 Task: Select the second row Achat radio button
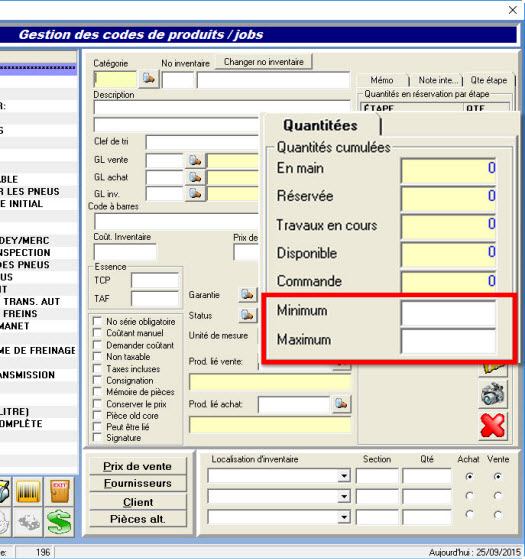coord(469,496)
